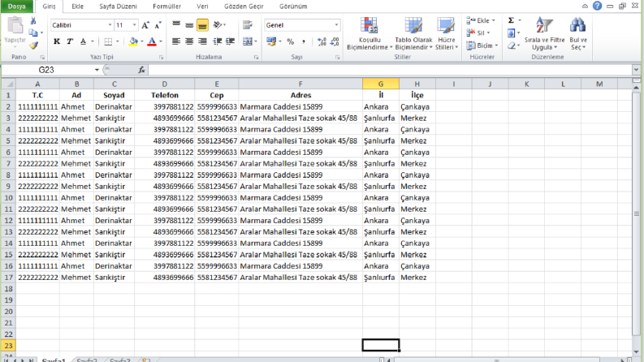Click the Cut scissors icon
This screenshot has height=362, width=644.
click(33, 20)
